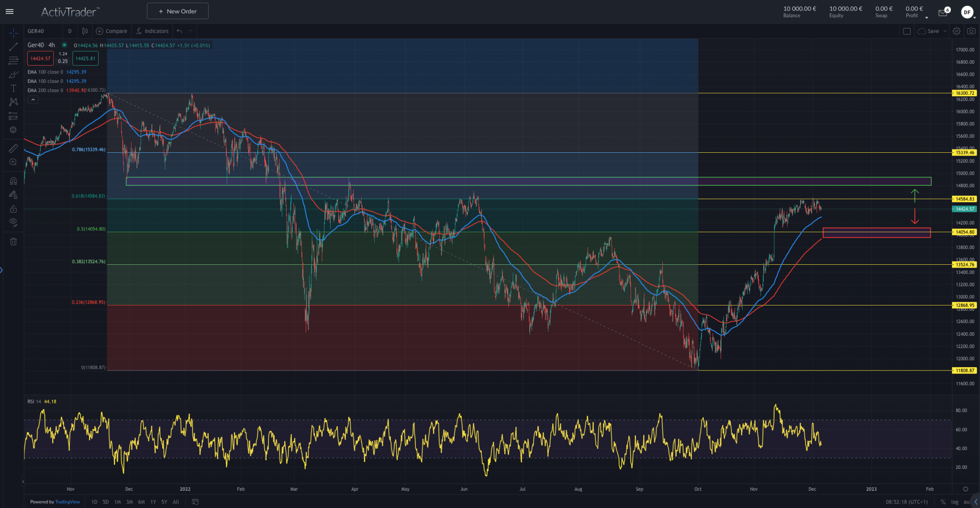Select the measure ruler tool
The height and width of the screenshot is (508, 980).
(x=13, y=148)
